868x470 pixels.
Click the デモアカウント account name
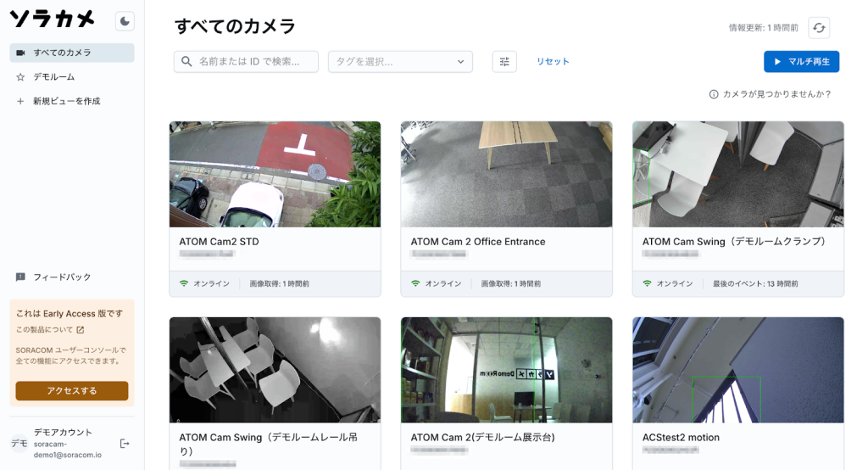[63, 433]
